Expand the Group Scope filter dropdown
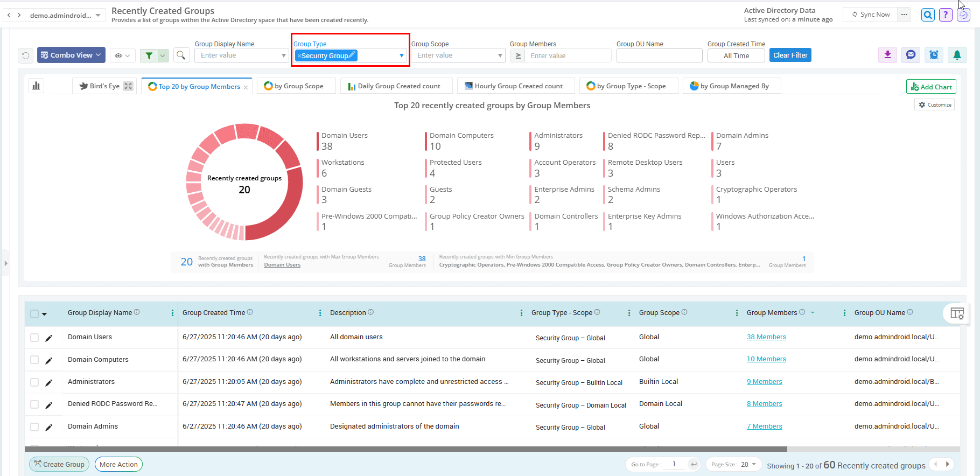 (500, 55)
